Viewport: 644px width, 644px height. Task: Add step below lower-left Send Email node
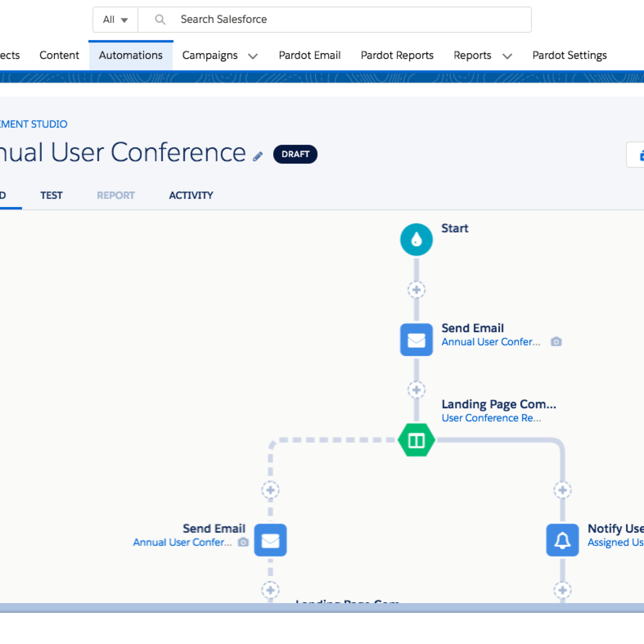click(270, 590)
